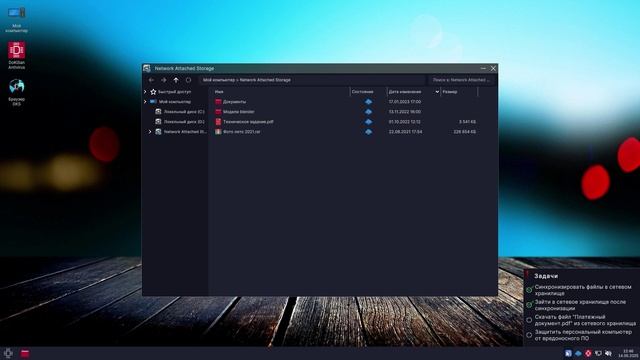
Task: Click the blue diamond sync tray icon
Action: (578, 353)
